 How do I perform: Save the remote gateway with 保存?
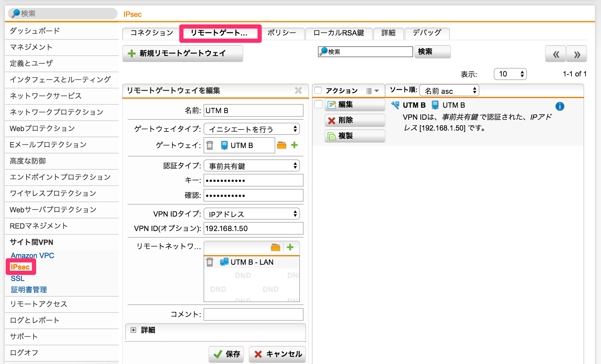(226, 354)
